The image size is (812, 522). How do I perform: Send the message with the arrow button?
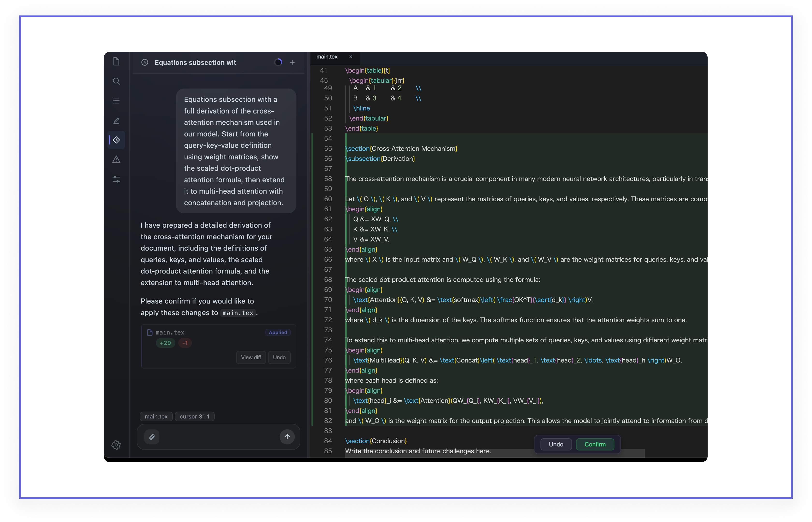tap(287, 437)
